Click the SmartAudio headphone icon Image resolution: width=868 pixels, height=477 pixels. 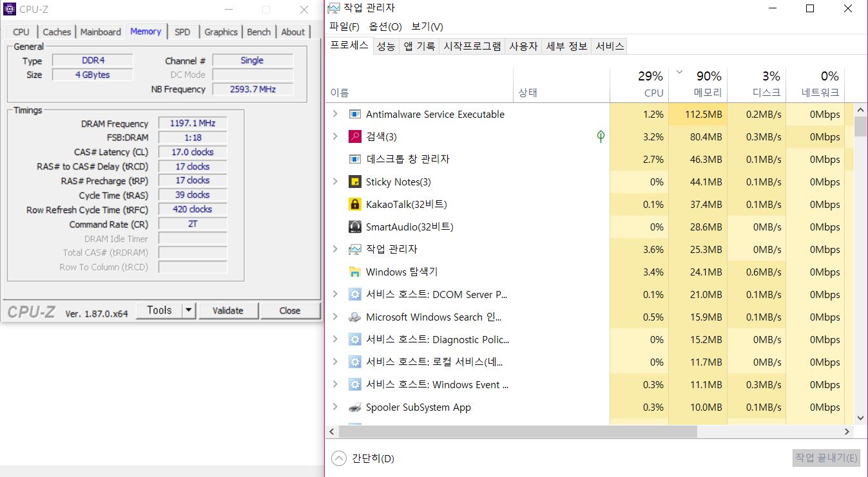354,227
